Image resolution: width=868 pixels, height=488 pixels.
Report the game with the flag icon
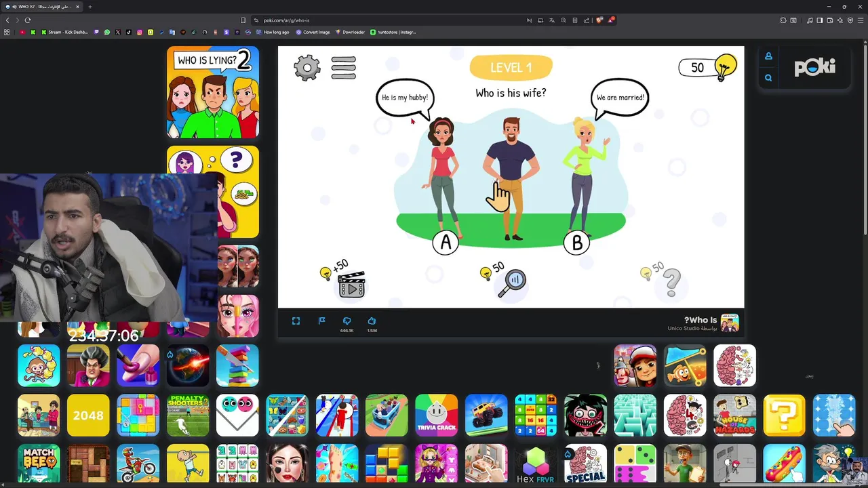click(321, 321)
